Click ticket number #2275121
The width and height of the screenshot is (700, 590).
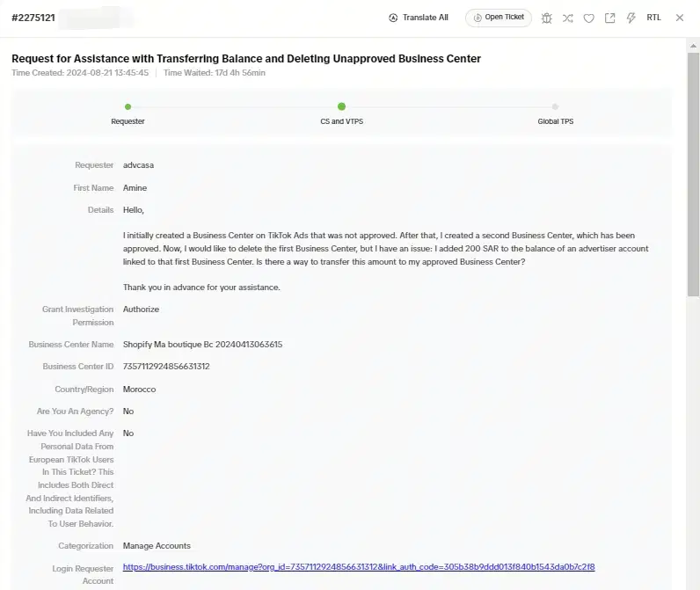click(33, 18)
